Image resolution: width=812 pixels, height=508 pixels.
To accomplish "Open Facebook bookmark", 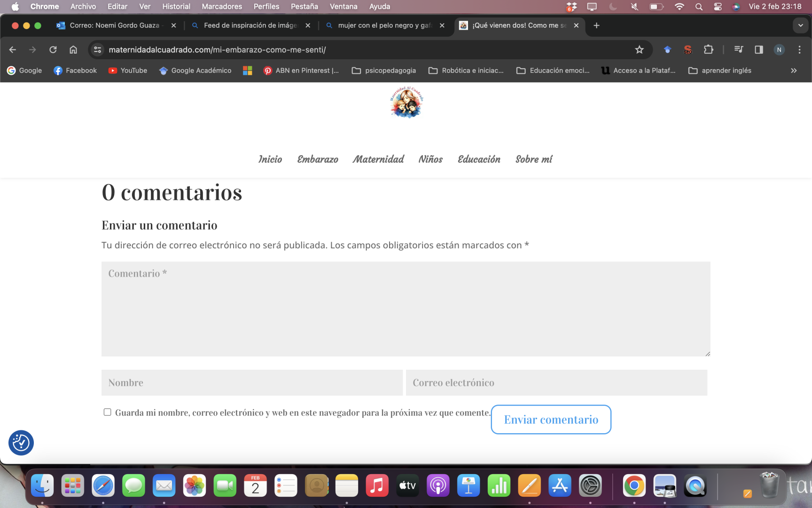I will (x=75, y=71).
